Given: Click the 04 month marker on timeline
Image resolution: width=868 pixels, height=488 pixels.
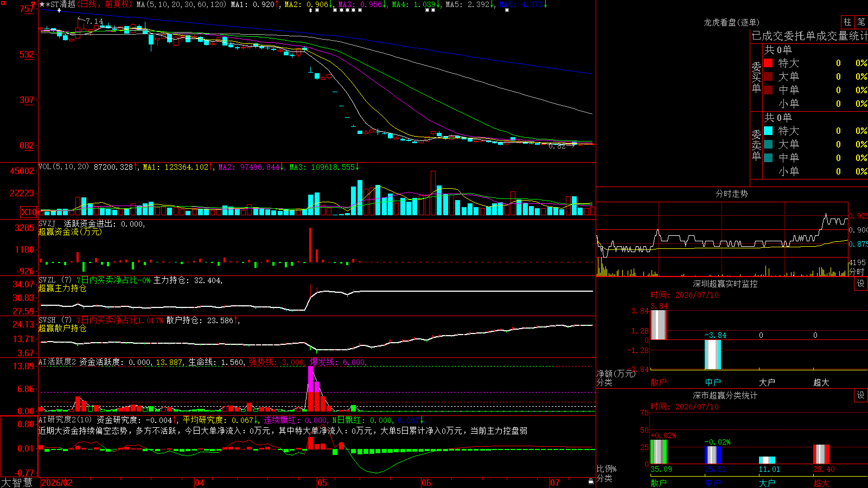Looking at the screenshot, I should pyautogui.click(x=200, y=483).
